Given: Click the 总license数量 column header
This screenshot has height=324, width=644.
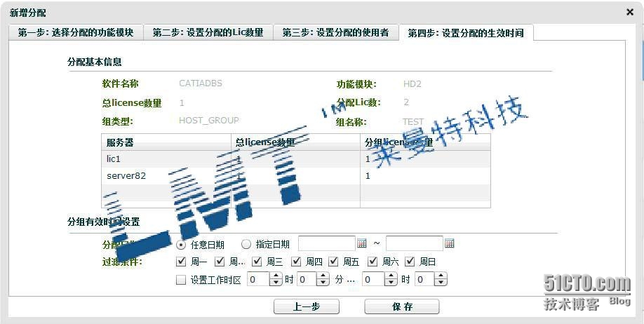Looking at the screenshot, I should pyautogui.click(x=295, y=142).
